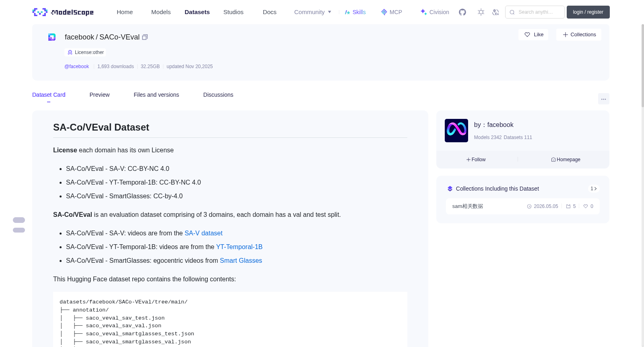Open the Docs menu item
This screenshot has width=644, height=347.
tap(270, 12)
